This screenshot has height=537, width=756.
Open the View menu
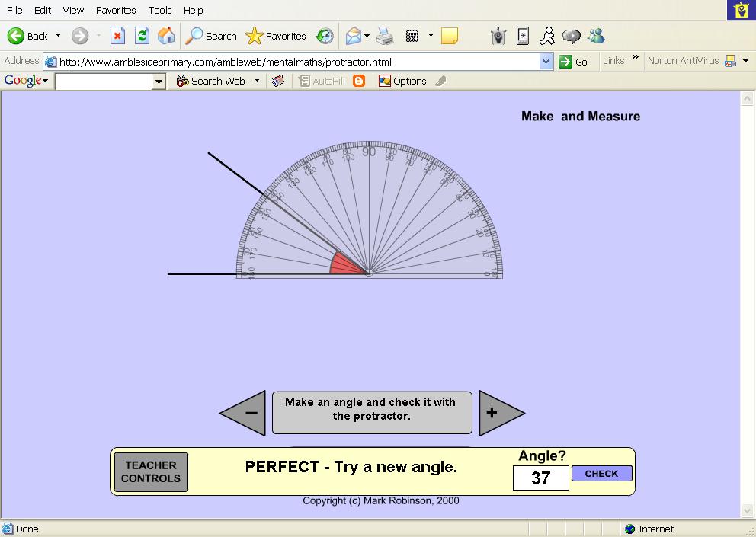(x=73, y=10)
